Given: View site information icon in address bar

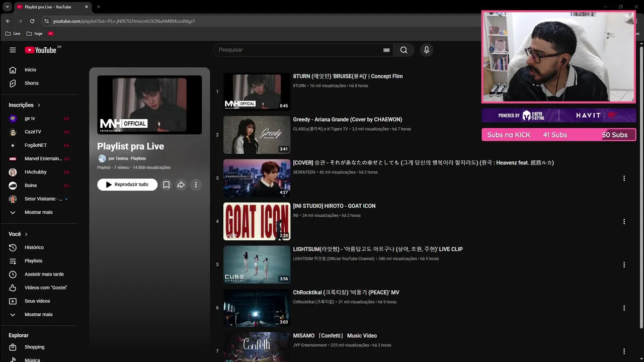Looking at the screenshot, I should [46, 21].
